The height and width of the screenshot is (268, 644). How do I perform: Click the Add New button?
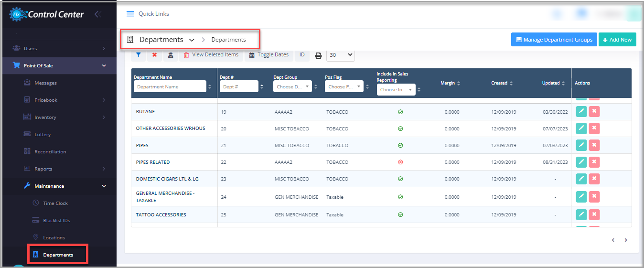tap(617, 40)
